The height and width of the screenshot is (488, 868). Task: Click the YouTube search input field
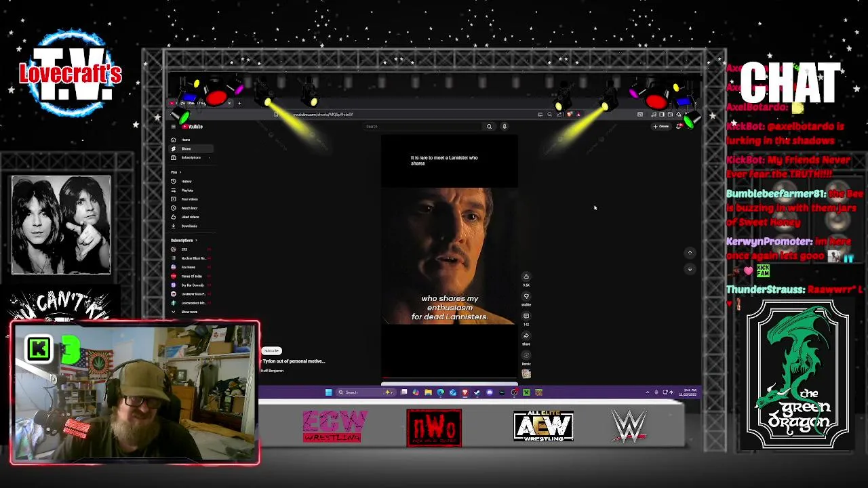tap(423, 126)
